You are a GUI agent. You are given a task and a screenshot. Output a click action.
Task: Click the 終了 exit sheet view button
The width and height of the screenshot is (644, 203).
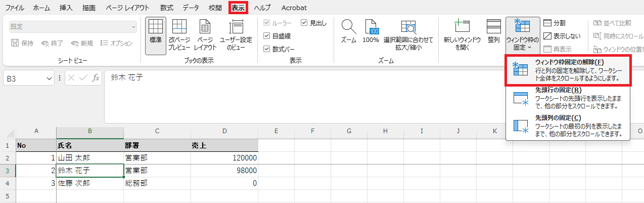coord(53,43)
